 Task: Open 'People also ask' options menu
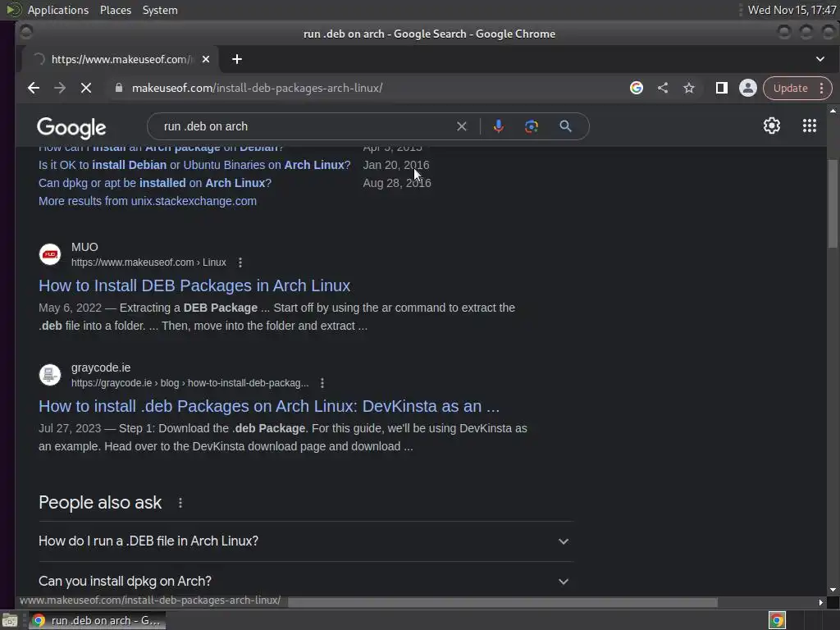pos(180,503)
